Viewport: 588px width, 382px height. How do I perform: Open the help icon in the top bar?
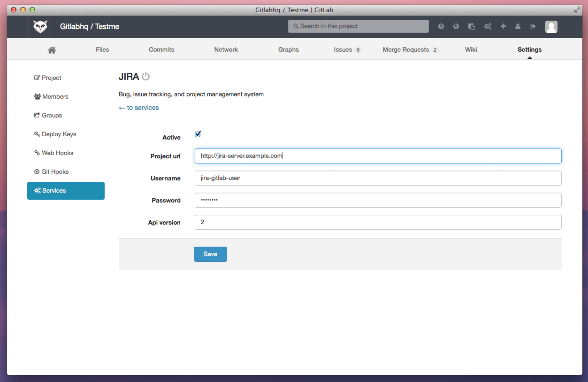[441, 26]
